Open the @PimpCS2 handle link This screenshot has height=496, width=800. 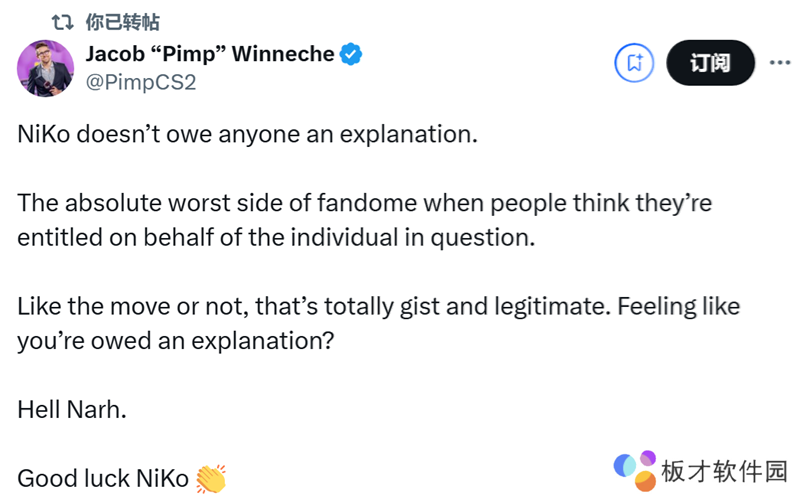141,82
